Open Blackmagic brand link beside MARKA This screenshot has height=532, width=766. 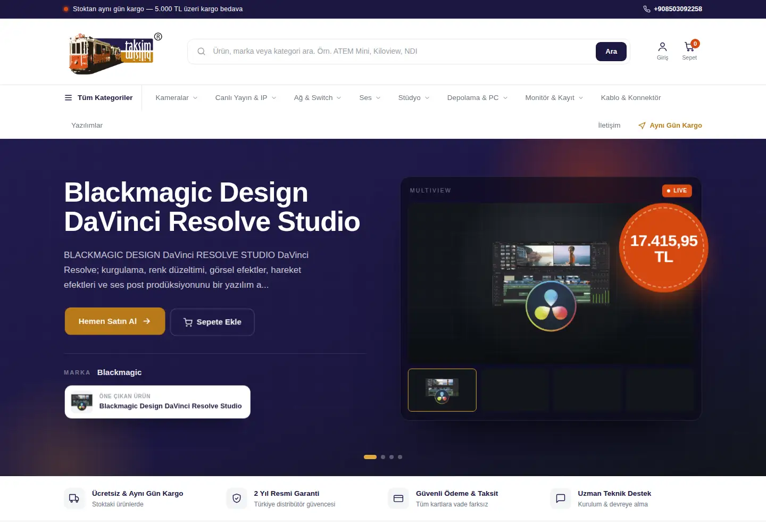119,372
